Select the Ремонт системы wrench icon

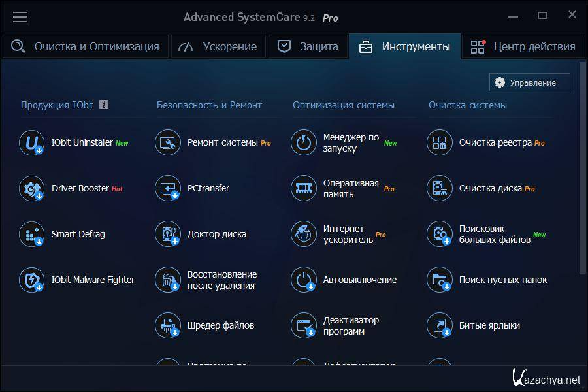point(167,142)
